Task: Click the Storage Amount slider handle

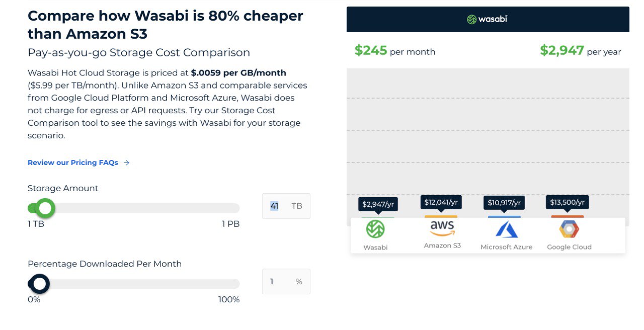Action: pyautogui.click(x=45, y=208)
